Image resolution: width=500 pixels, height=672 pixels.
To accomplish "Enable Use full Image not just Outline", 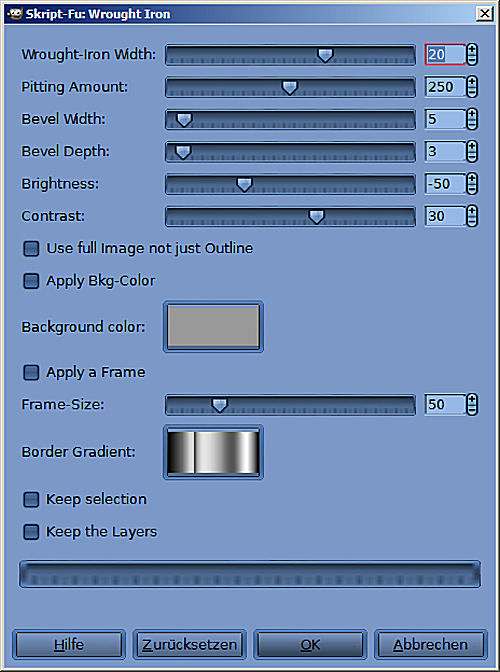I will 31,249.
